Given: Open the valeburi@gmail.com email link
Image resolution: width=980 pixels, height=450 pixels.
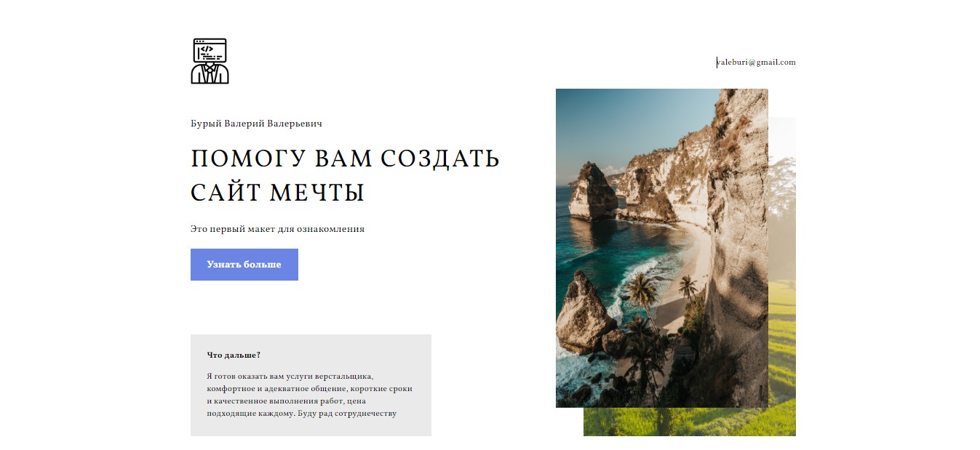Looking at the screenshot, I should click(756, 63).
